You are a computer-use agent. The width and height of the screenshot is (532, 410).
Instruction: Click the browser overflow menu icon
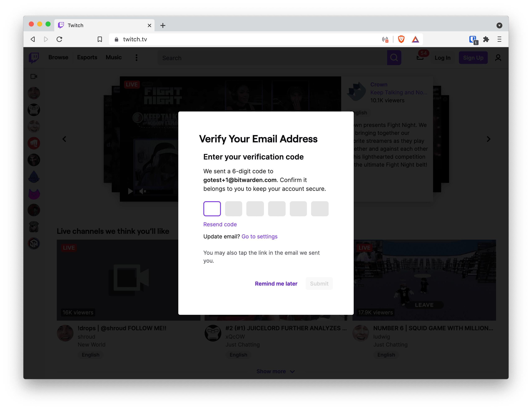tap(499, 39)
